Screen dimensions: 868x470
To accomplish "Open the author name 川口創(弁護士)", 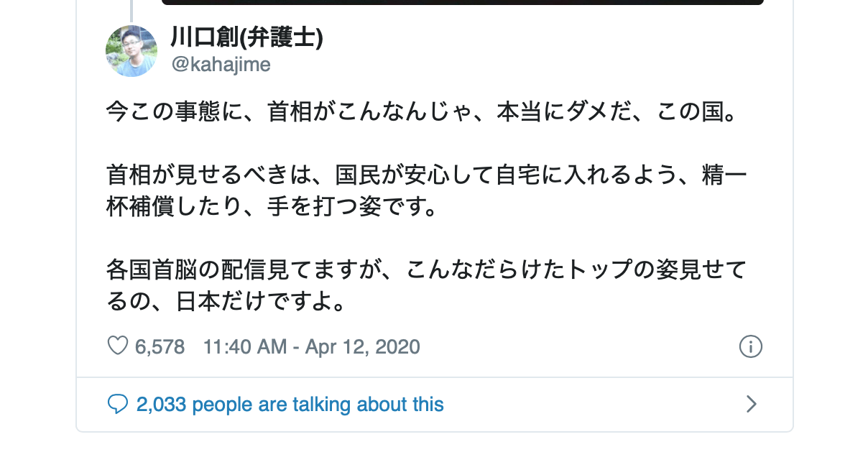I will coord(246,37).
